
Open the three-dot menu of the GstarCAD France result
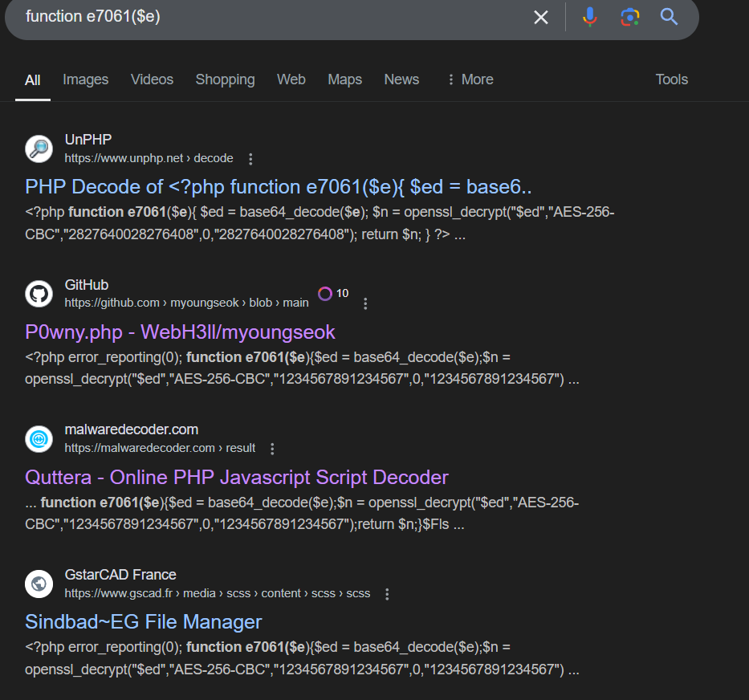387,594
